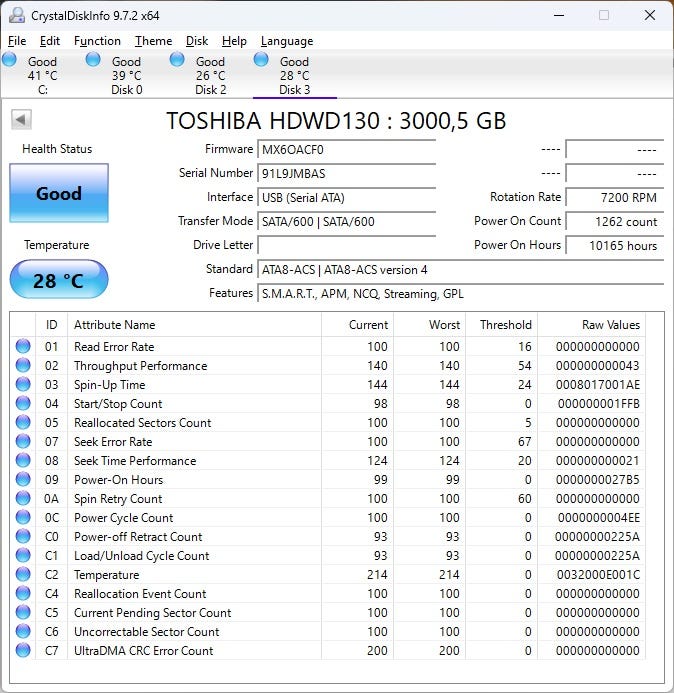Click the status orb for UltraDMA CRC Error Count
674x693 pixels.
coord(23,651)
